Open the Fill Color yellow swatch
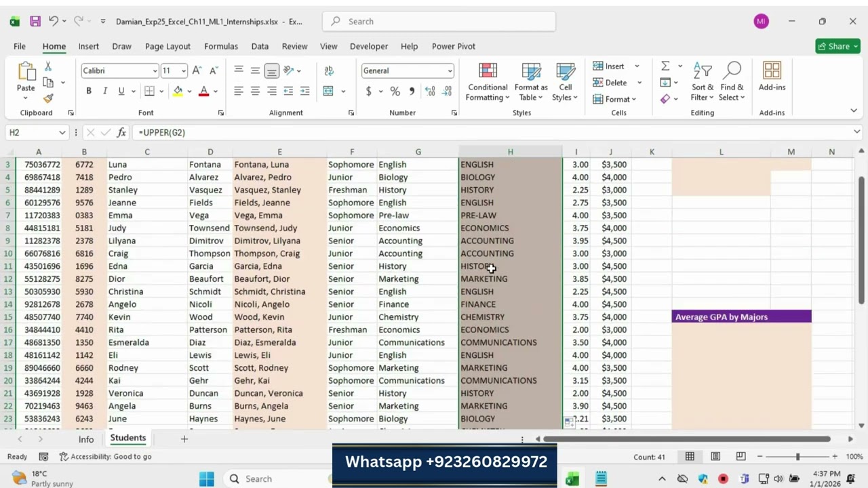 coord(178,91)
